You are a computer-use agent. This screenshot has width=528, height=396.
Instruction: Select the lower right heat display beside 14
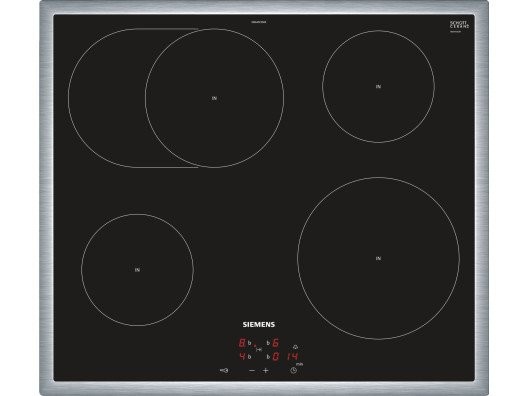coord(275,357)
